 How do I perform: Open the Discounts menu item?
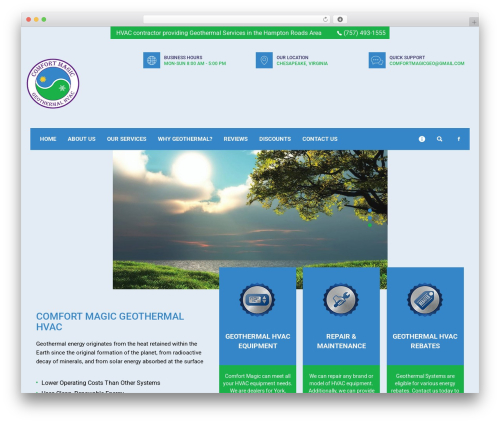[x=275, y=139]
